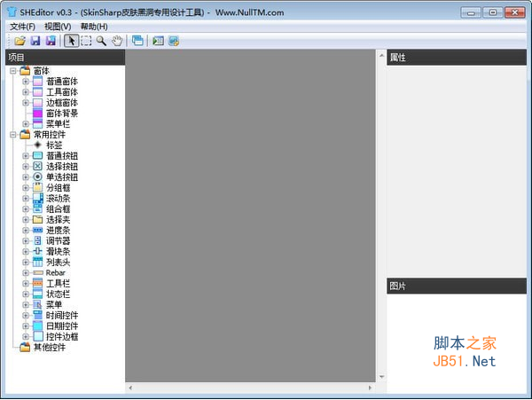
Task: Expand the 组合框 node
Action: (26, 209)
